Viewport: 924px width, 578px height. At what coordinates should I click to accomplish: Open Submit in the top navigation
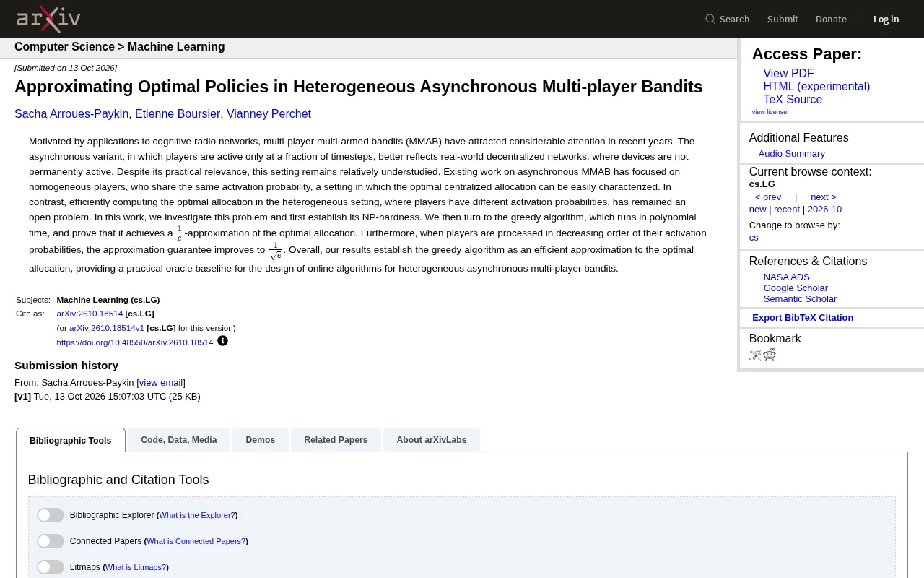click(x=783, y=19)
